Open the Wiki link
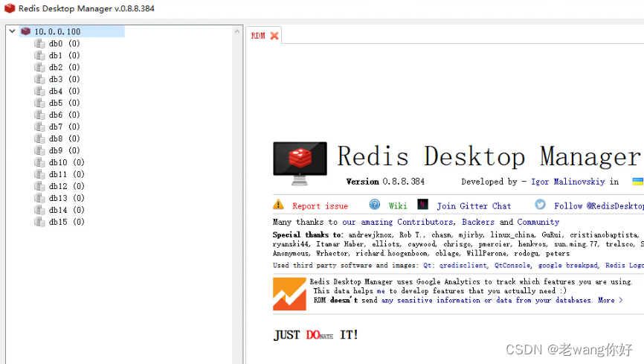 click(x=398, y=206)
